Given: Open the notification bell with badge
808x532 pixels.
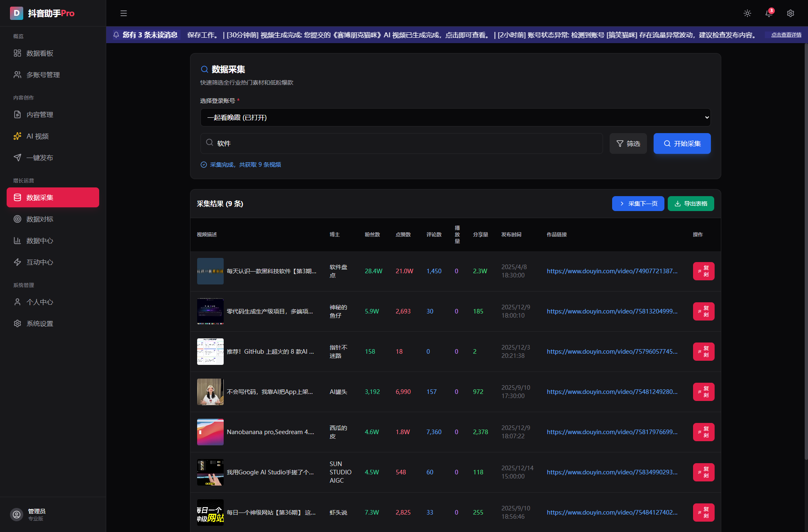Looking at the screenshot, I should tap(769, 13).
